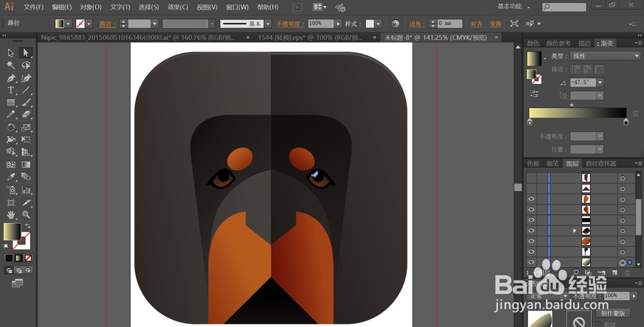The image size is (644, 327).
Task: Open the 对象(O) menu
Action: click(91, 7)
